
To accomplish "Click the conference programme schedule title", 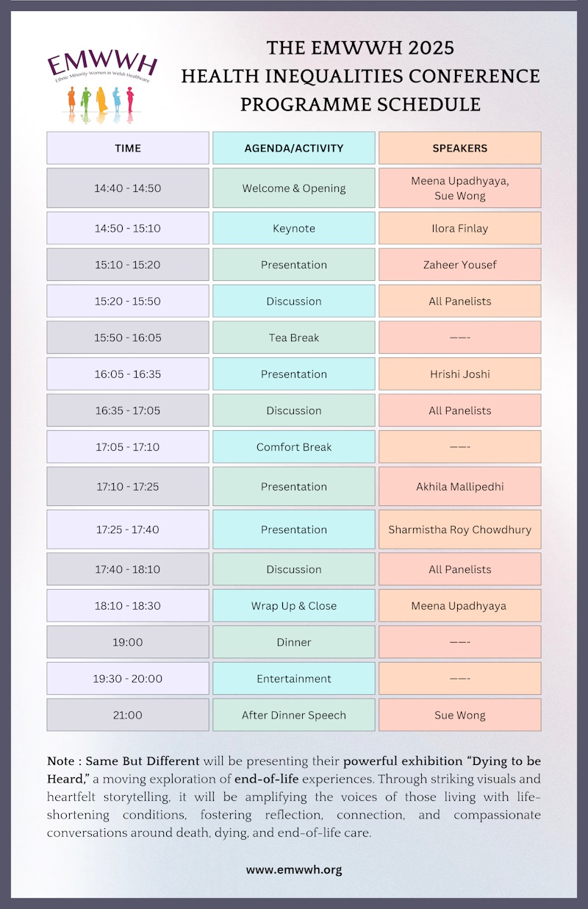I will [360, 76].
